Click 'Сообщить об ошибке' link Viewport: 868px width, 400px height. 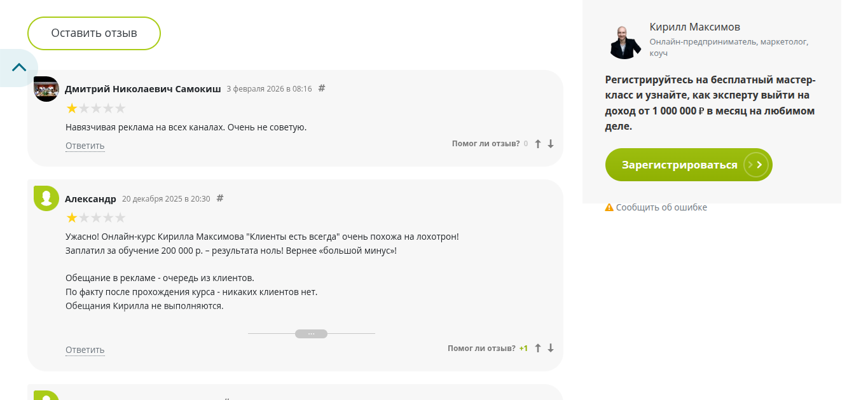pos(661,207)
